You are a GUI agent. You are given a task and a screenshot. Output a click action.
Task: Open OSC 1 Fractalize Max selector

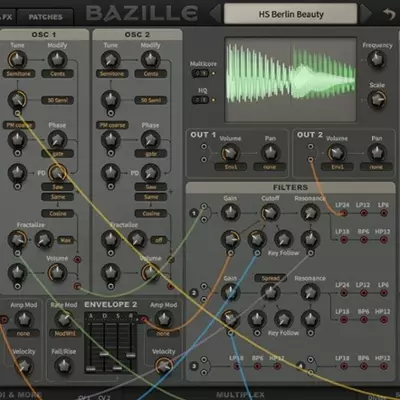tap(66, 240)
